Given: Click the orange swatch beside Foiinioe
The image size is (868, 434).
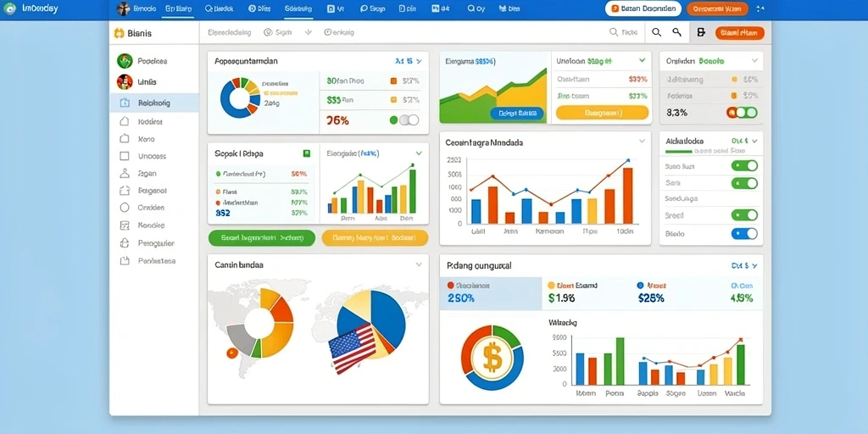Looking at the screenshot, I should coord(735,96).
